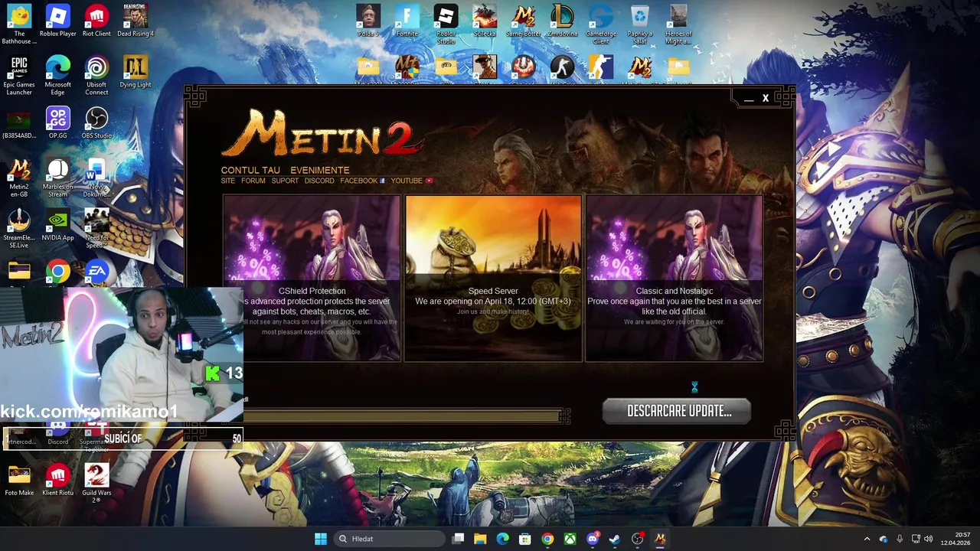
Task: Visit the FACEBOOK link
Action: point(362,181)
